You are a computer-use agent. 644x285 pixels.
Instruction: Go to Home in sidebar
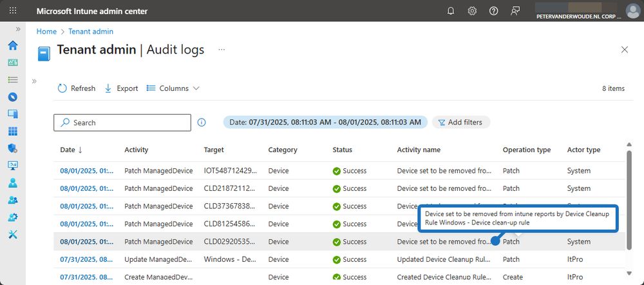(x=13, y=45)
